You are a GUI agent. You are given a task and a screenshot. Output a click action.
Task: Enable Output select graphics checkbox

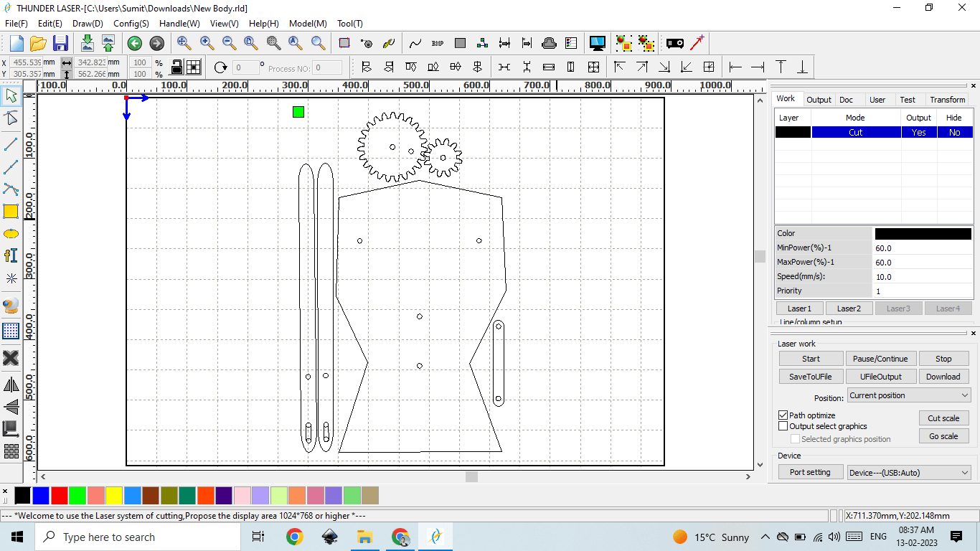tap(783, 426)
